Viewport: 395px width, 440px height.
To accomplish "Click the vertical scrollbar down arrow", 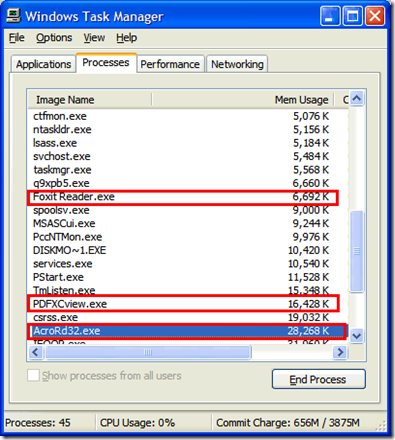I will click(x=357, y=336).
